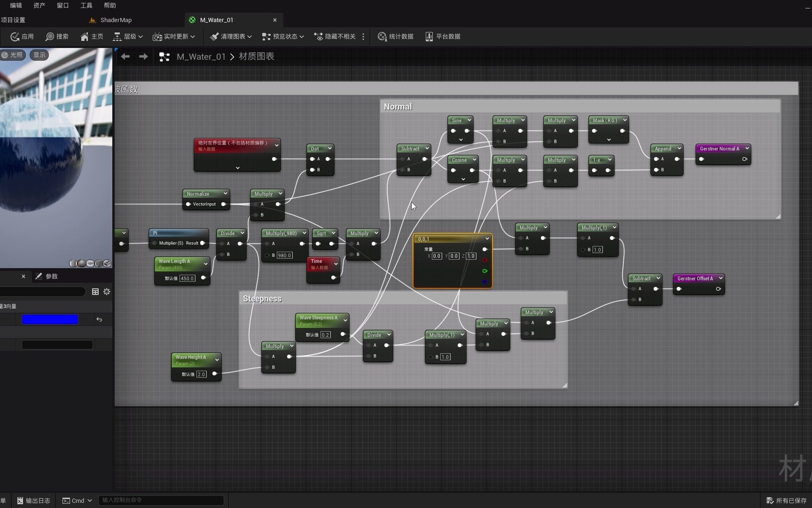Open the toolbar three-dot overflow menu

[363, 36]
